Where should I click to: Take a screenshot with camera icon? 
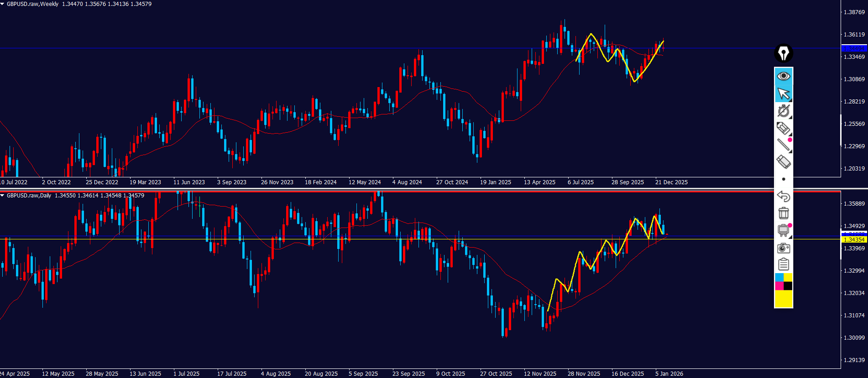(x=783, y=248)
